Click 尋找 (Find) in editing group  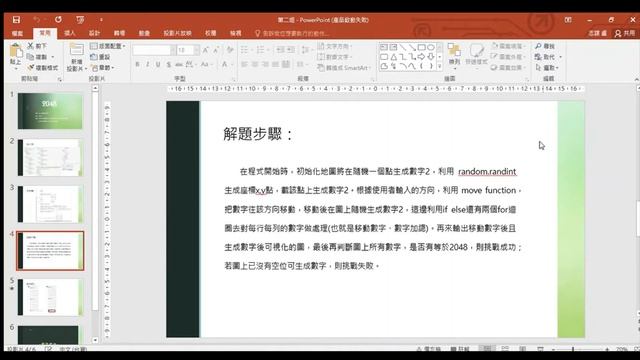pyautogui.click(x=545, y=46)
